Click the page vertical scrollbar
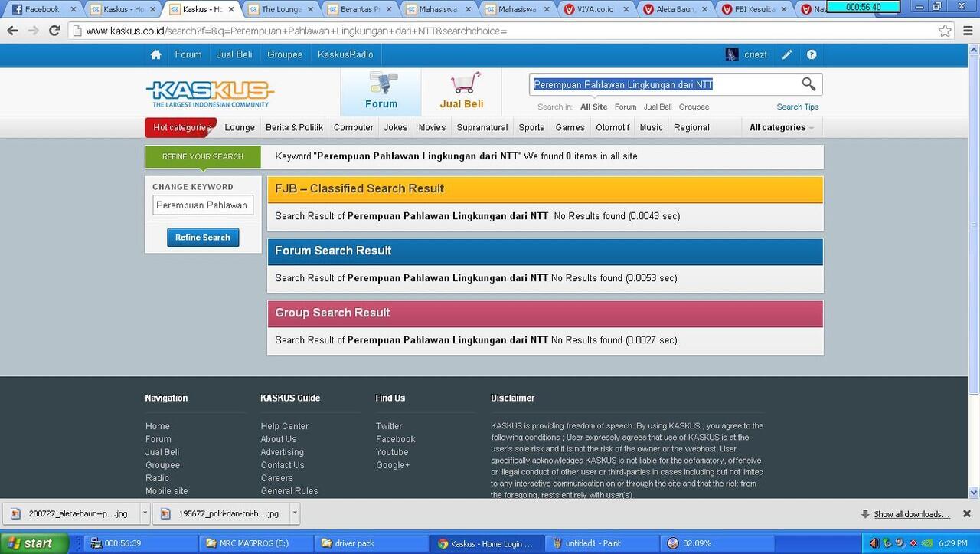The image size is (980, 554). pos(974,271)
